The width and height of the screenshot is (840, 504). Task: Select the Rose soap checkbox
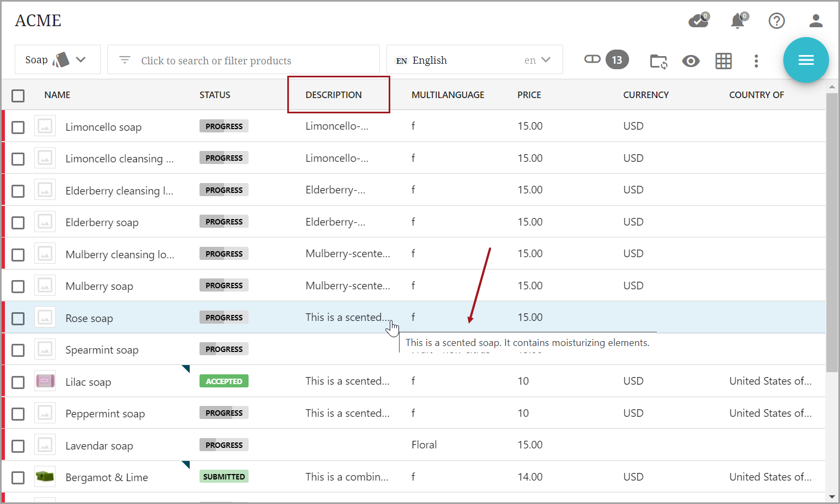18,318
